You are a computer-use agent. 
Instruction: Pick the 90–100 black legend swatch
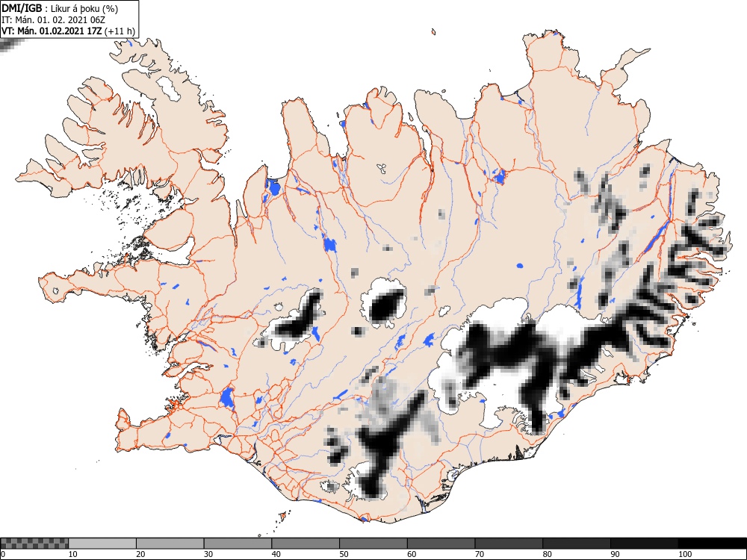point(644,544)
